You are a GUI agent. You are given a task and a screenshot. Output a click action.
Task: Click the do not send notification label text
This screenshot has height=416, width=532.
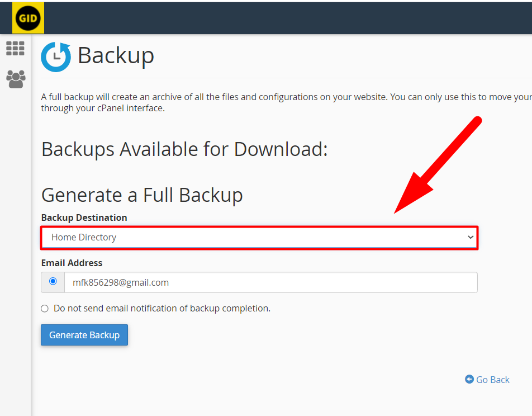[162, 308]
